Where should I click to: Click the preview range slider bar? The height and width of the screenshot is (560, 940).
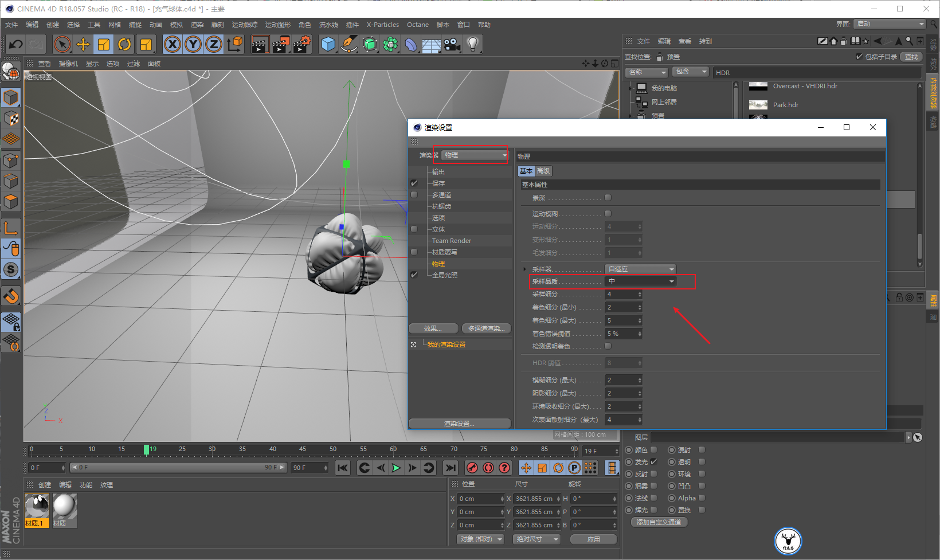pyautogui.click(x=179, y=468)
